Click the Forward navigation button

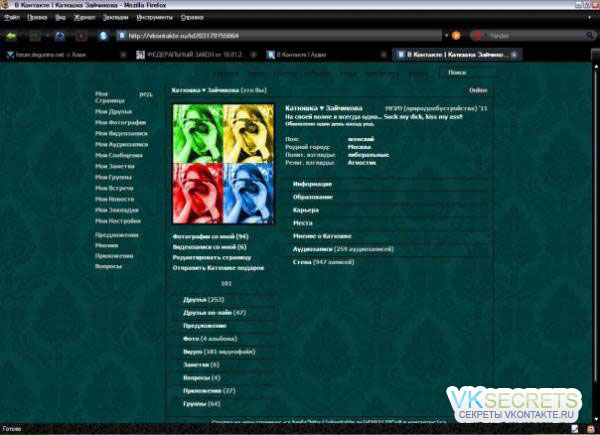coord(35,36)
